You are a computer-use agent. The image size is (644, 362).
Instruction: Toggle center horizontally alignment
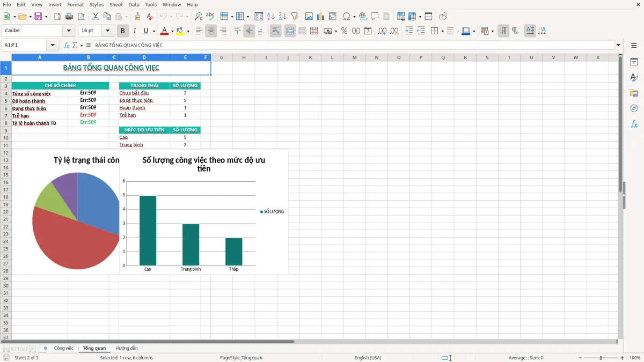click(211, 31)
